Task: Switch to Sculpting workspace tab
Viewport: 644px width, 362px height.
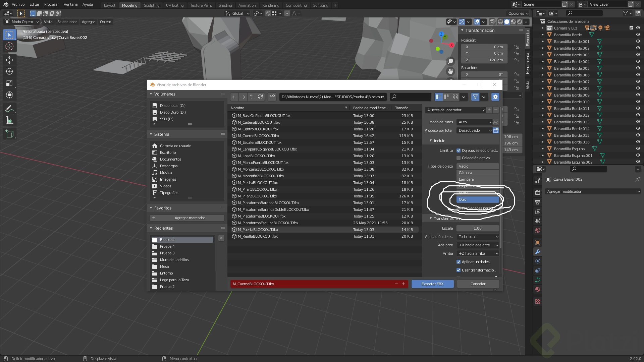Action: [152, 5]
